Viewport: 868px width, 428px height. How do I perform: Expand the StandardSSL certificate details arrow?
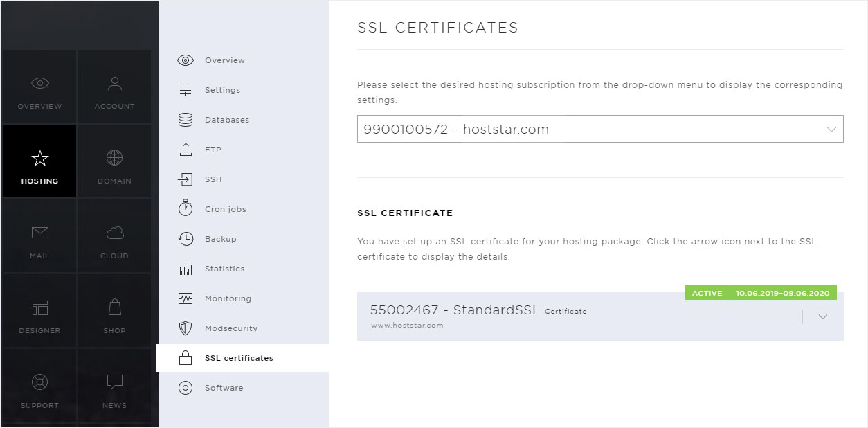[823, 316]
